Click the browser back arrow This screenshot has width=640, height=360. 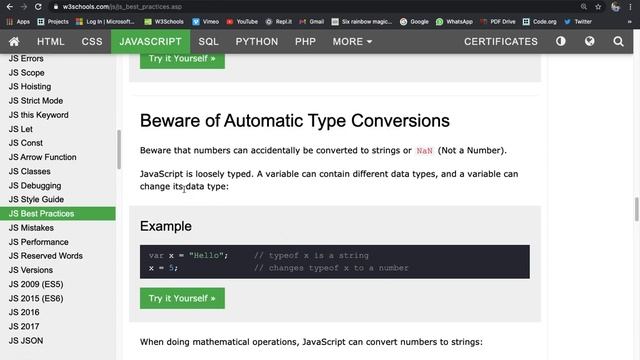(9, 7)
